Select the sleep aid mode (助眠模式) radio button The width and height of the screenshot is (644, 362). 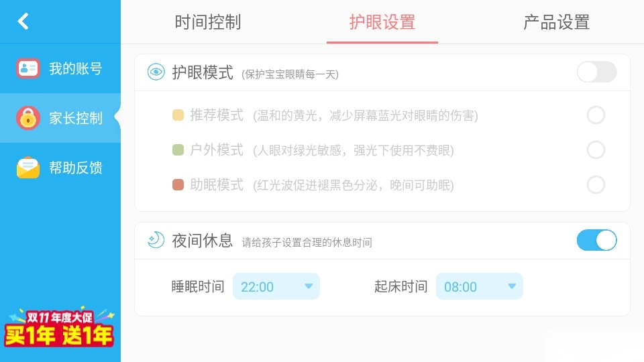(596, 185)
